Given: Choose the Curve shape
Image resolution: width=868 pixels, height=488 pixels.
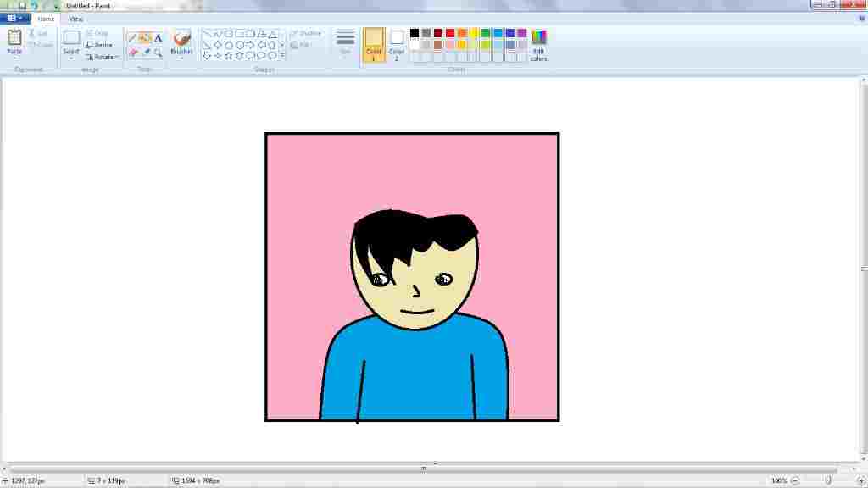Looking at the screenshot, I should point(218,34).
